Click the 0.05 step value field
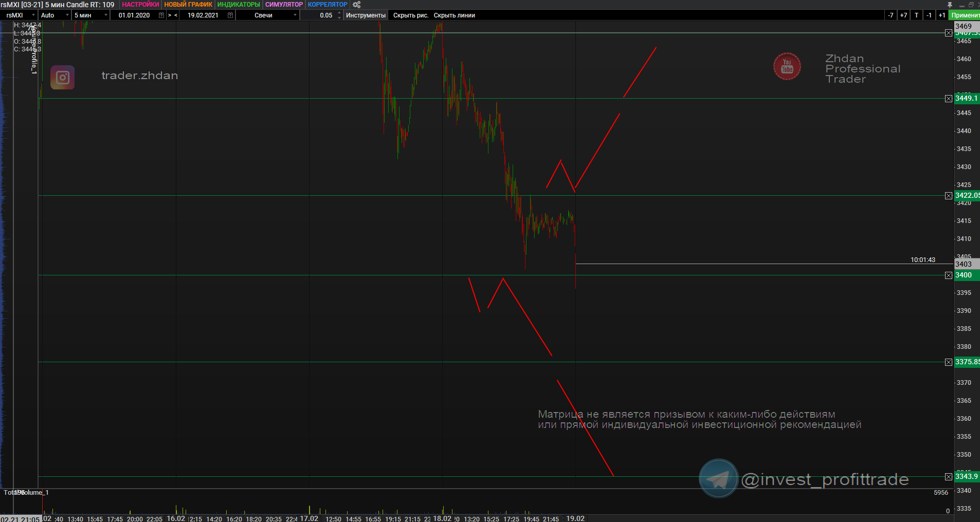 (320, 15)
